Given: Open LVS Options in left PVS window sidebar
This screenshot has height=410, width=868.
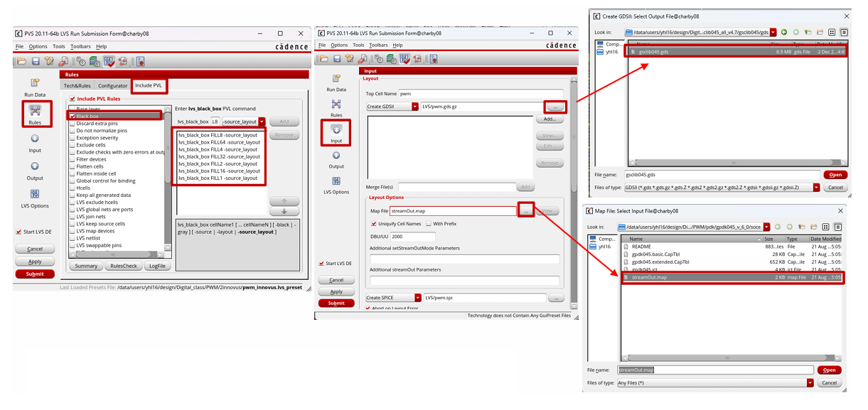Looking at the screenshot, I should point(35,198).
